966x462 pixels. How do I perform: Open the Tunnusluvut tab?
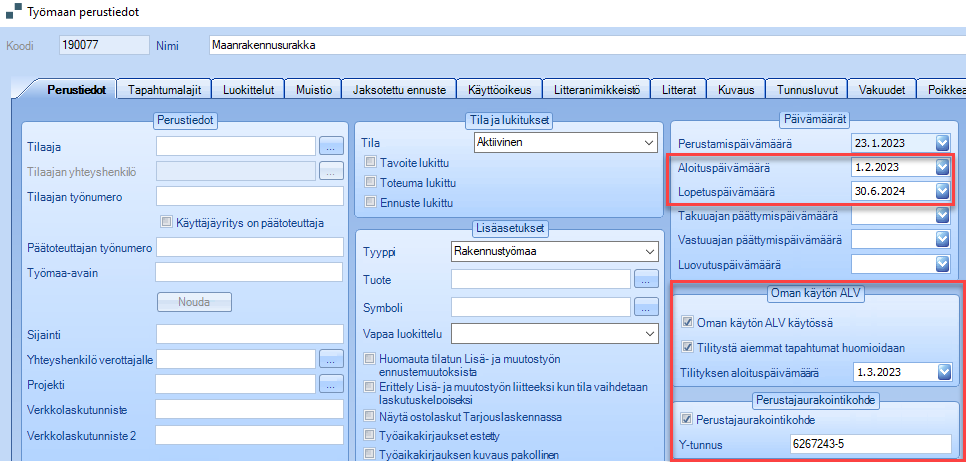[x=806, y=89]
